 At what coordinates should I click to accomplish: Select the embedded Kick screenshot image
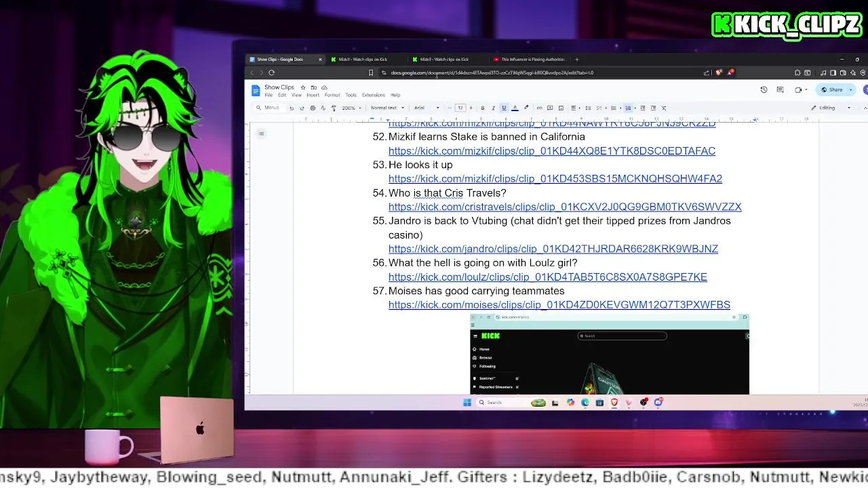(610, 354)
